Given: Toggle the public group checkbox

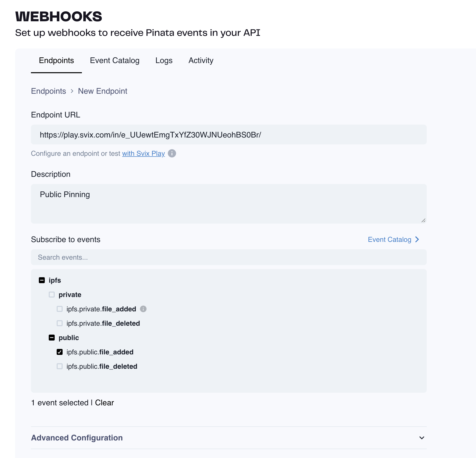Looking at the screenshot, I should [x=52, y=338].
